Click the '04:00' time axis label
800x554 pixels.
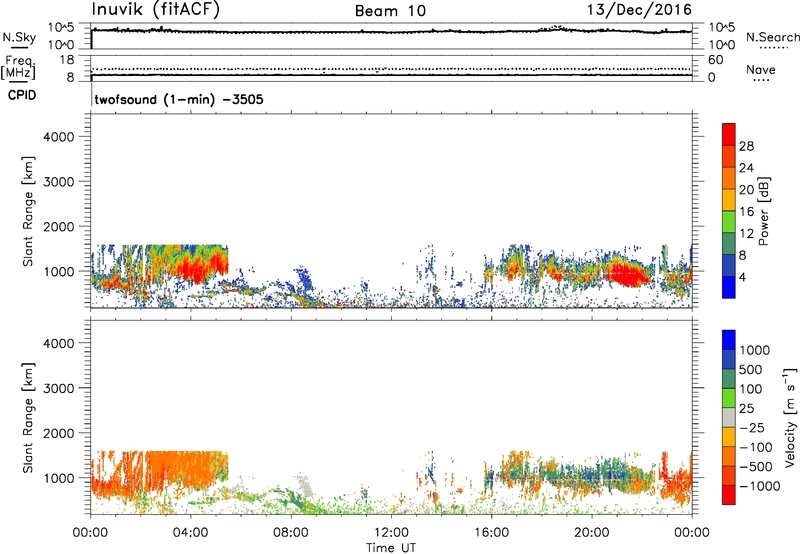[x=190, y=533]
